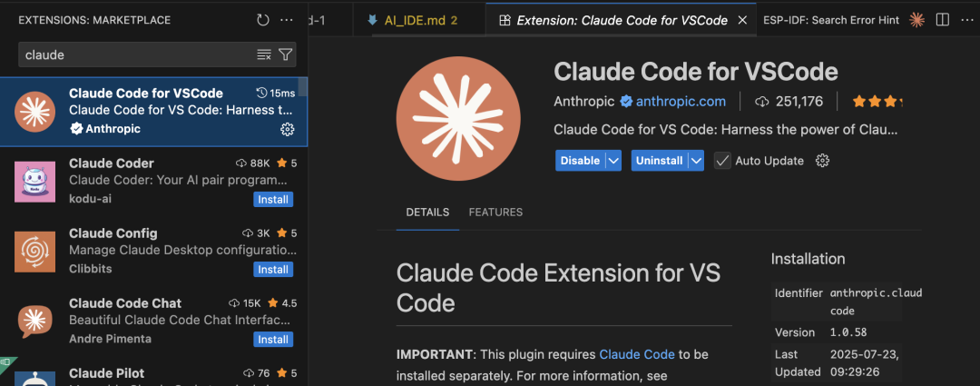Click the verified publisher badge next to Anthropic
This screenshot has width=980, height=386.
626,102
